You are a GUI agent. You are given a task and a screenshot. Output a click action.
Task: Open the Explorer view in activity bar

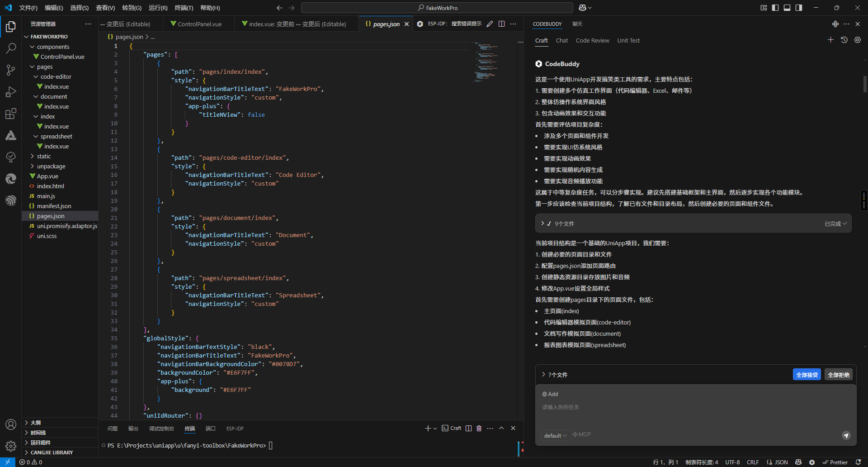11,27
